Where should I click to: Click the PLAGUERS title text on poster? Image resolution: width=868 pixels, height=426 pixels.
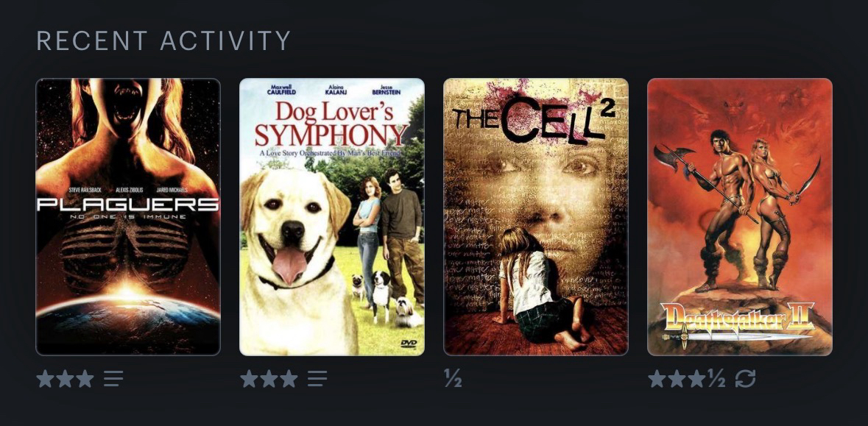(128, 205)
